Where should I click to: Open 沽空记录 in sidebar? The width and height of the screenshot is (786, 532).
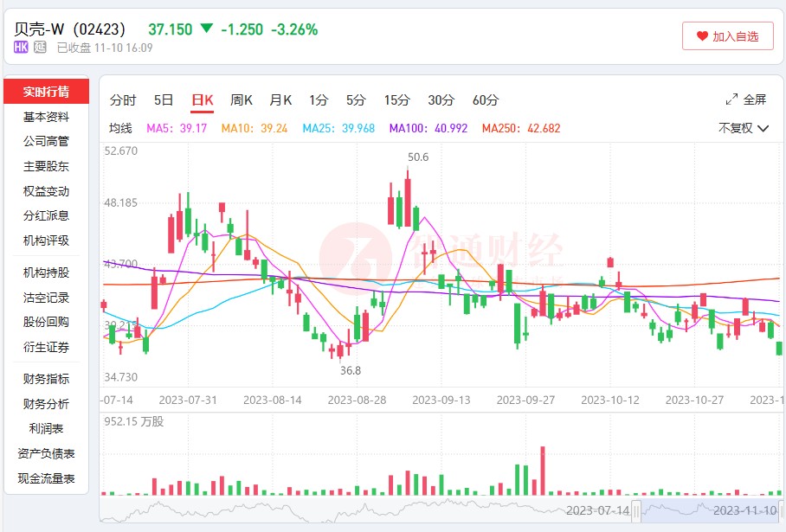tap(46, 298)
